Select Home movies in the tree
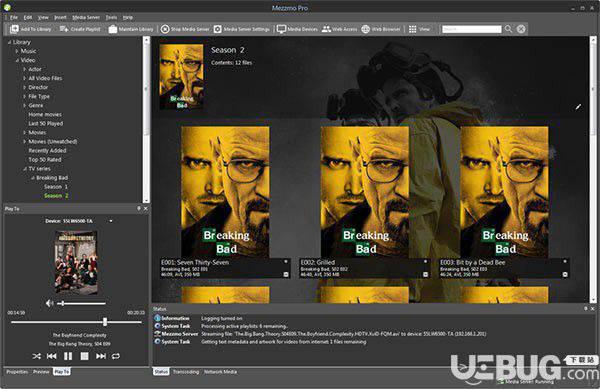 pos(45,114)
